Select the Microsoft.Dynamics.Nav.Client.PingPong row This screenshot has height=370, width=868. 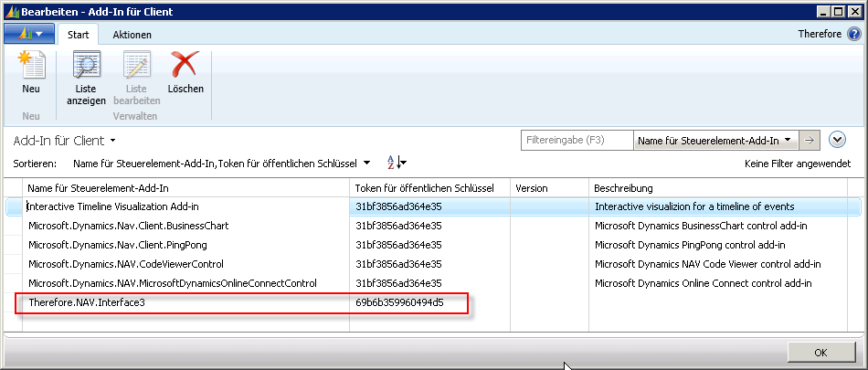pyautogui.click(x=114, y=245)
